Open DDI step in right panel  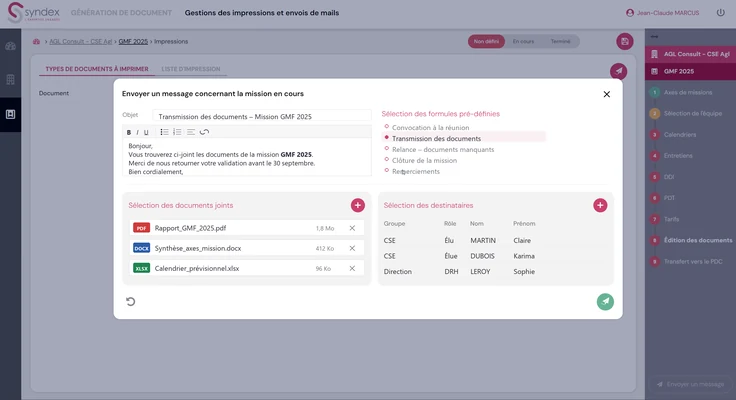[669, 177]
